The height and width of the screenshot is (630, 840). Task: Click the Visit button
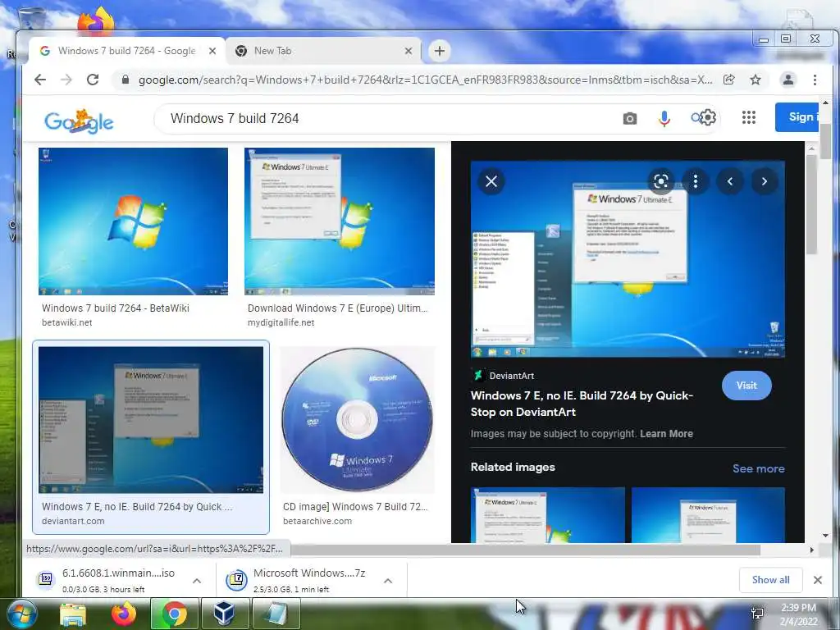[746, 386]
